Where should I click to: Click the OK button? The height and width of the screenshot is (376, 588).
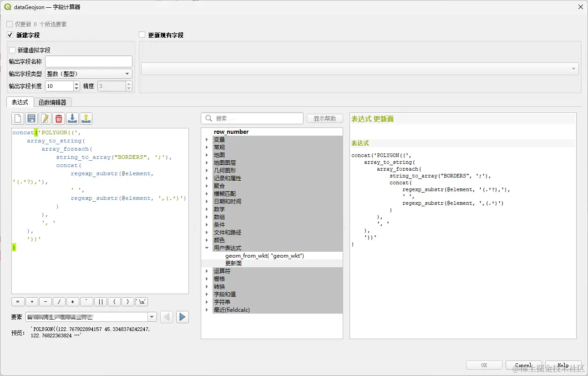click(484, 365)
